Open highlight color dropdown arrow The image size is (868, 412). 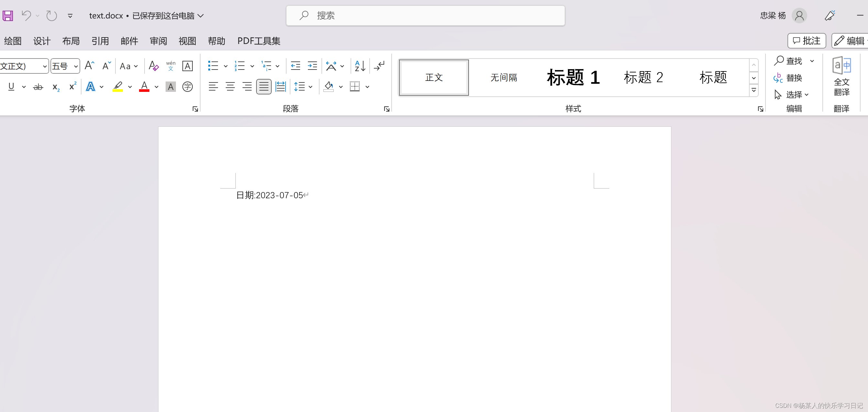[x=130, y=87]
